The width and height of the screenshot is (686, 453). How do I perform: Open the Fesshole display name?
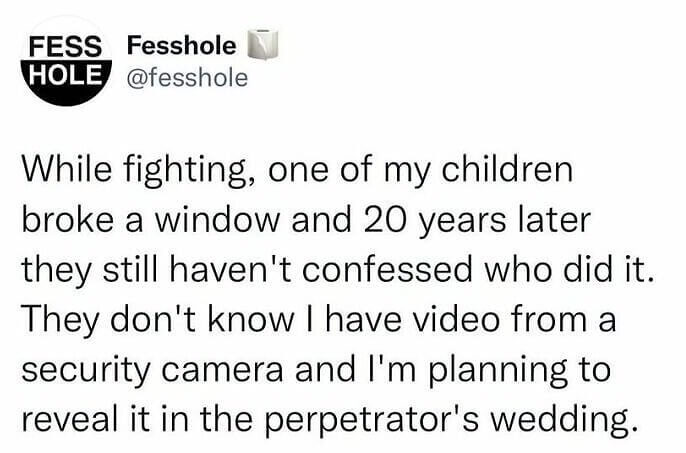[181, 46]
